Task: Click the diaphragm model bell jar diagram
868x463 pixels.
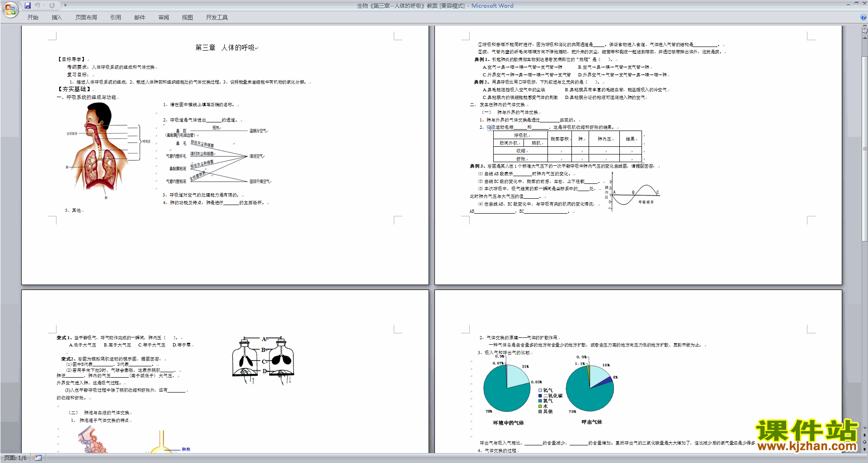Action: click(x=264, y=360)
